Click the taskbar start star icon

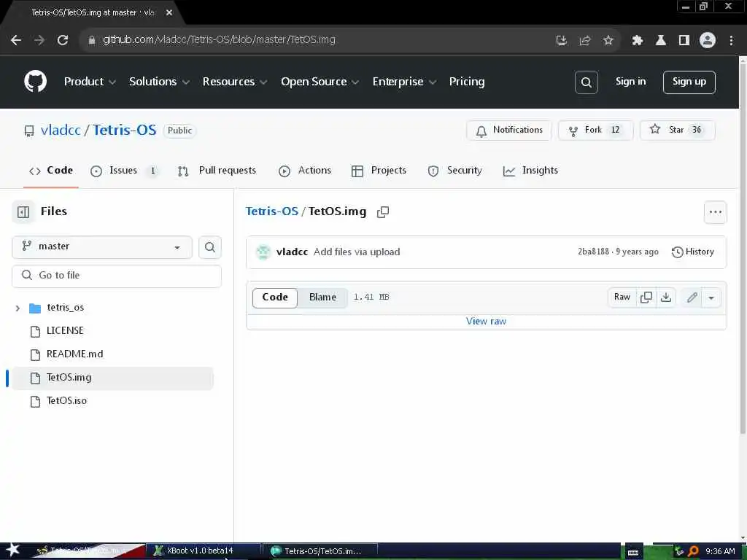(x=13, y=550)
